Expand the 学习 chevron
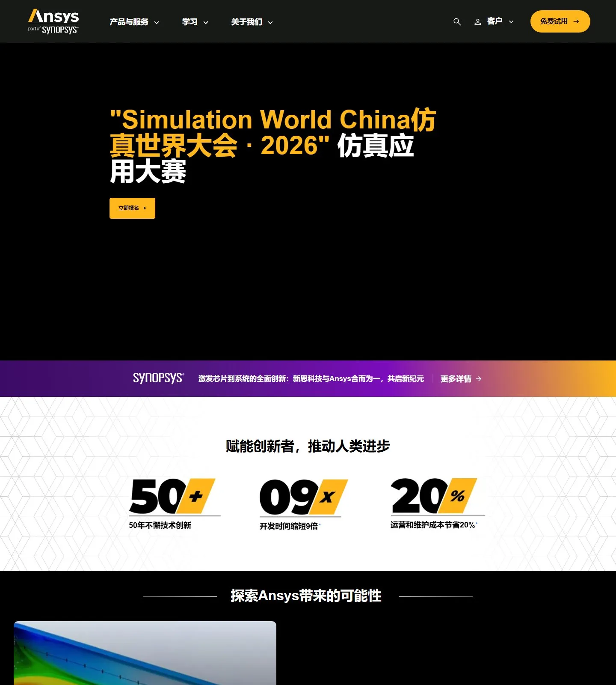616x685 pixels. (206, 23)
